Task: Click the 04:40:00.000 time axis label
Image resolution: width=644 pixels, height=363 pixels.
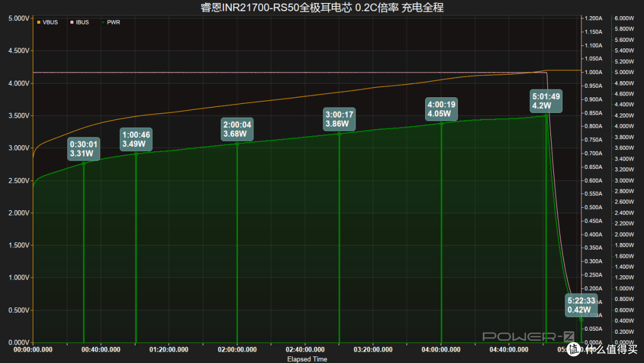Action: (x=509, y=349)
